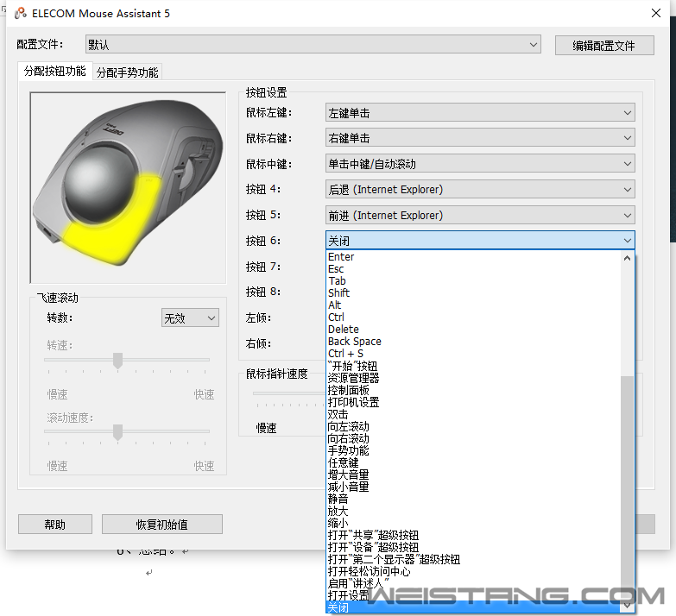Choose 缩小 in the list
676x616 pixels.
click(x=473, y=523)
